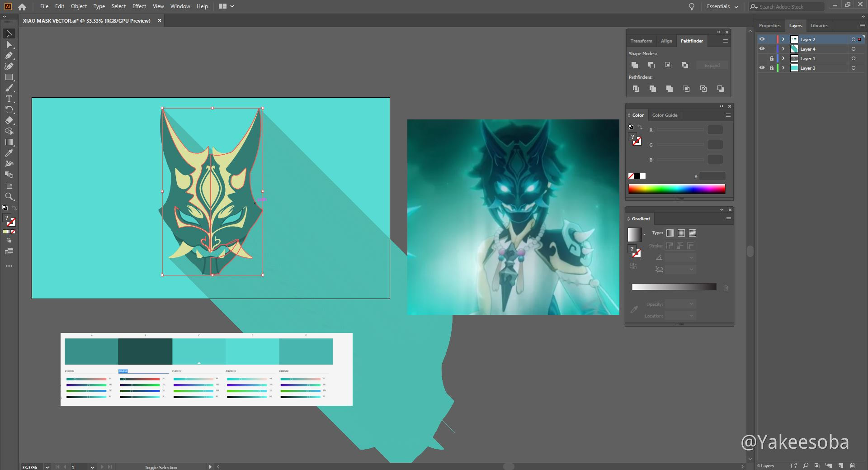Activate the Type tool
This screenshot has width=868, height=470.
tap(9, 98)
